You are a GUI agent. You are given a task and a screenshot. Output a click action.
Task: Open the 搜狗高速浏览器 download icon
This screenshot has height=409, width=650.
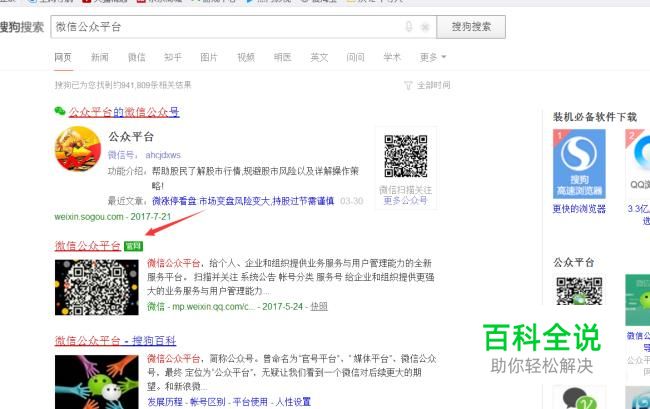pos(579,164)
